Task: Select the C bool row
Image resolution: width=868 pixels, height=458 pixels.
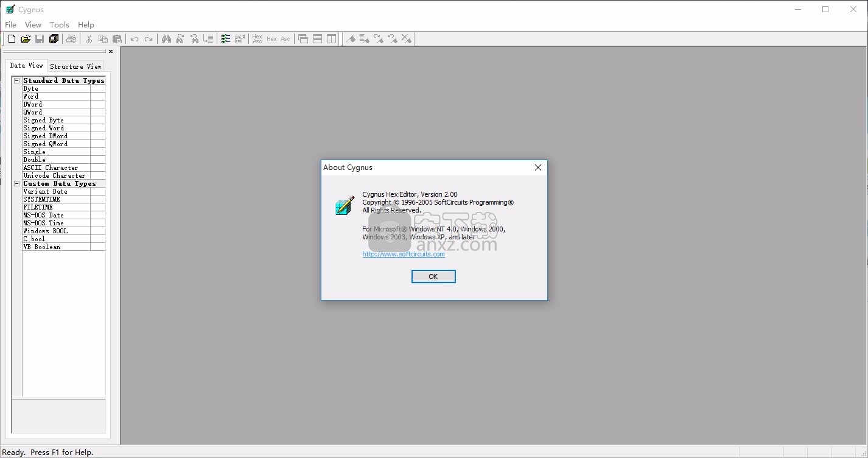Action: tap(64, 239)
